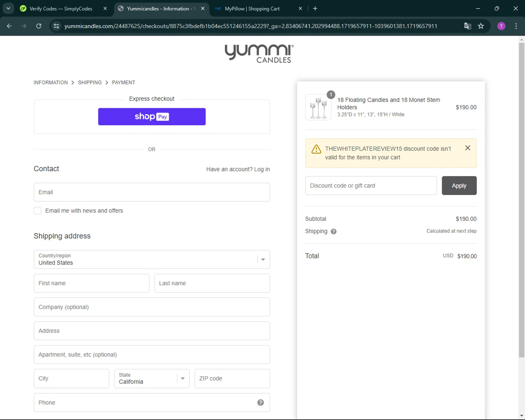Open the purple profile avatar
Viewport: 525px width, 420px height.
click(x=501, y=26)
